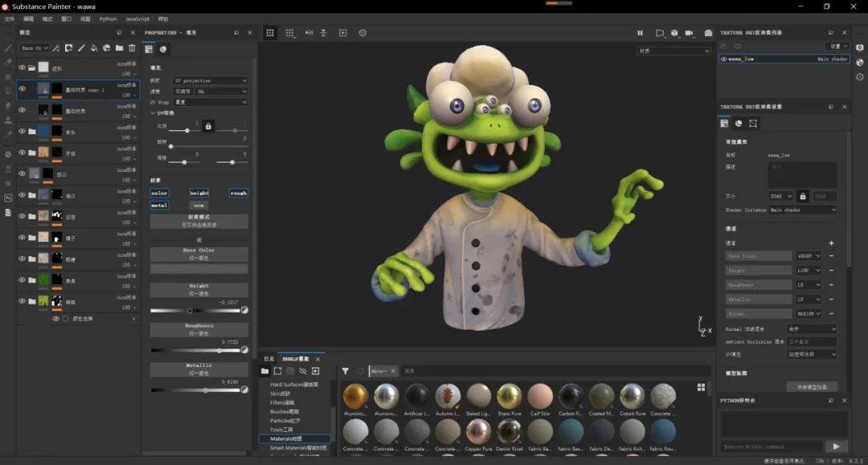Add a new folder in layers panel
Screen dimensions: 868x465
[119, 48]
